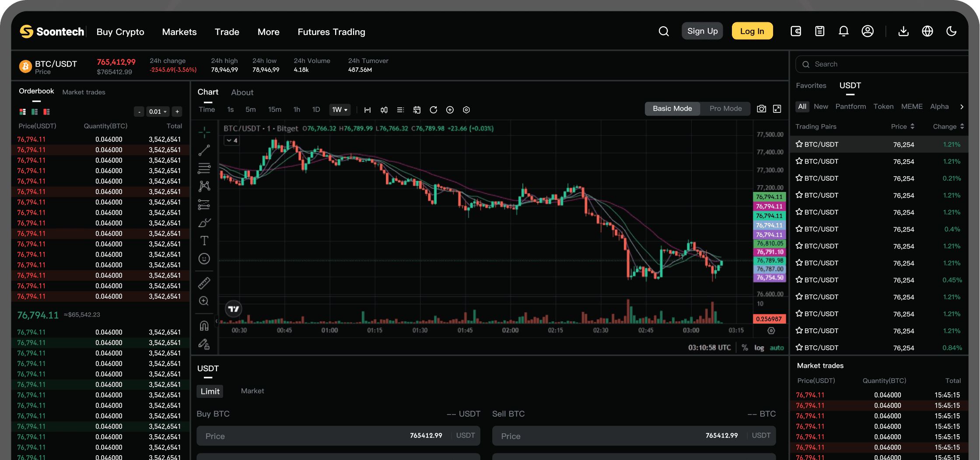Open fullscreen chart view icon

coord(777,109)
